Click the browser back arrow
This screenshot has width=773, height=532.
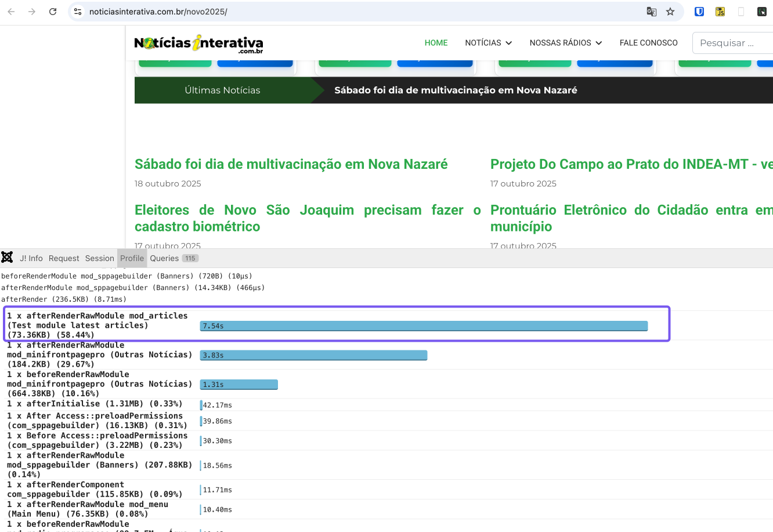coord(11,12)
